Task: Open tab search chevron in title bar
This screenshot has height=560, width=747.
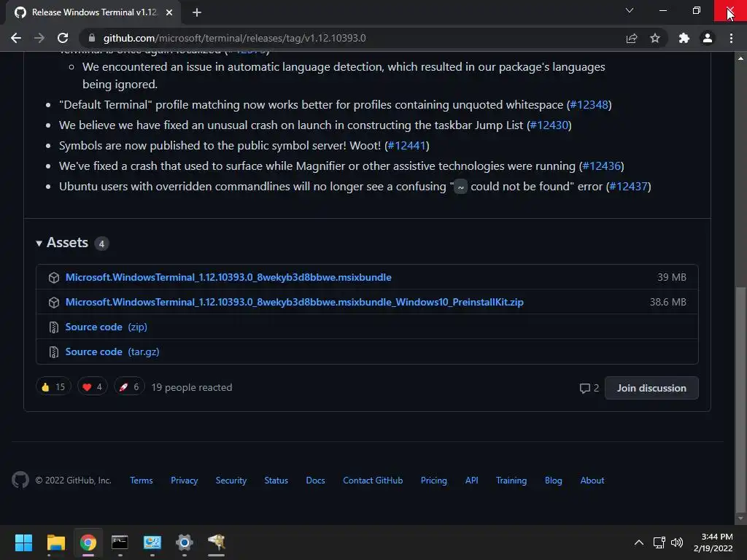Action: point(630,10)
